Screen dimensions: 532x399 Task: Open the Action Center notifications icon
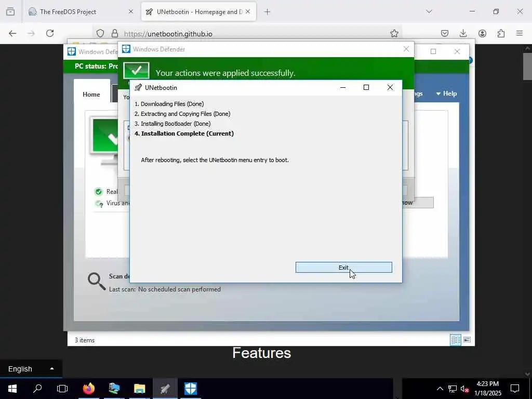click(x=515, y=389)
